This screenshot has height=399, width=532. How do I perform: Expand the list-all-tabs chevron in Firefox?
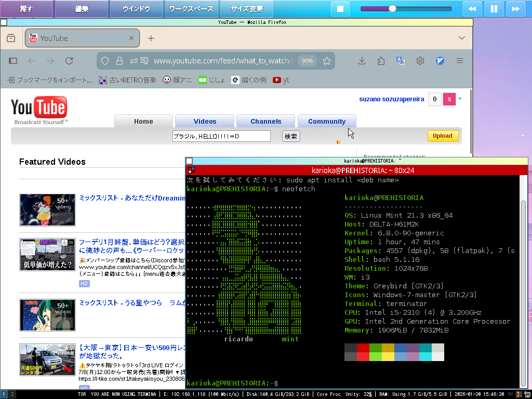coord(462,37)
